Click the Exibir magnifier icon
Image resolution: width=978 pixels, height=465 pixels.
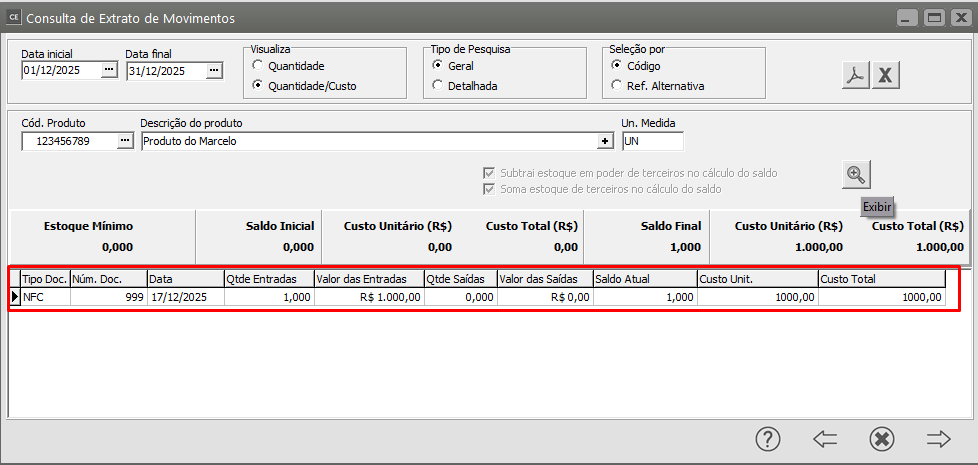856,174
